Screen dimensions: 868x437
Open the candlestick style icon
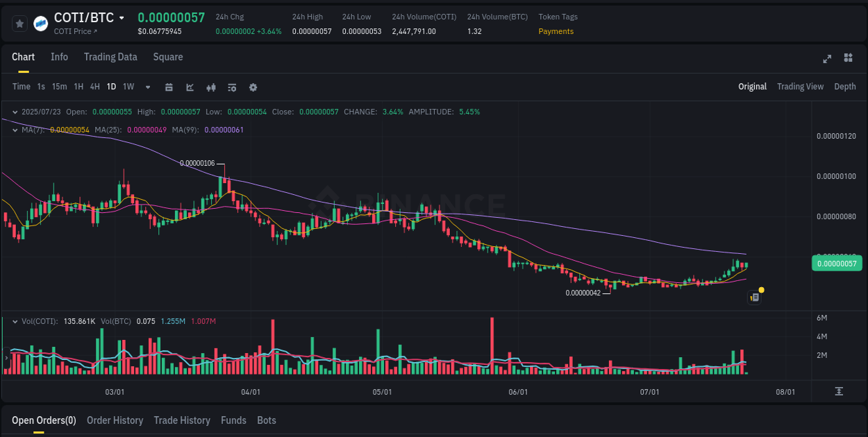[x=210, y=87]
